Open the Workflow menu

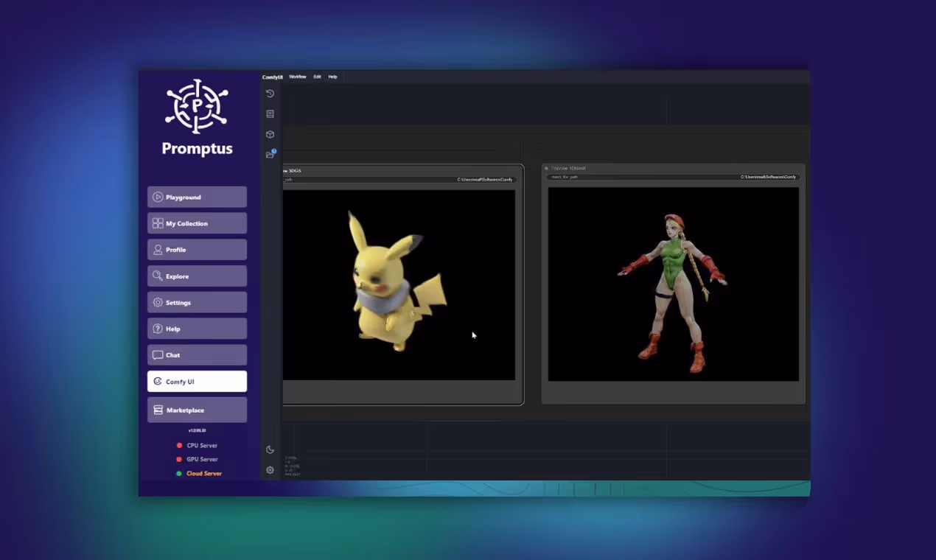pyautogui.click(x=298, y=77)
